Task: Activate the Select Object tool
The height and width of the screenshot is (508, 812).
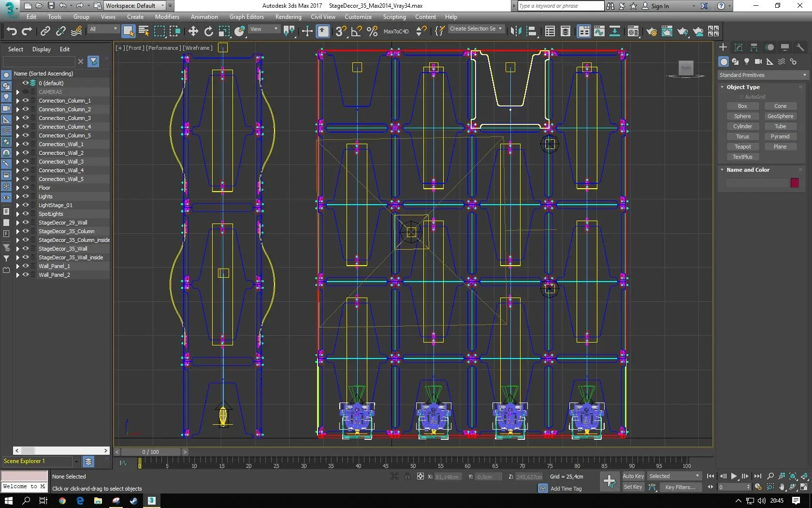Action: 128,31
